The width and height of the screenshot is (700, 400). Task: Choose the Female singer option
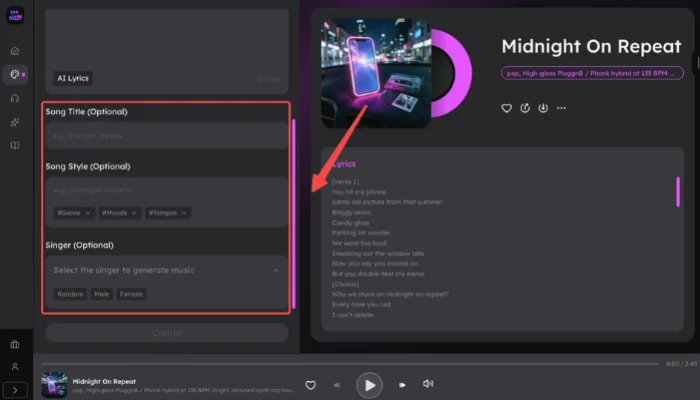(x=133, y=294)
